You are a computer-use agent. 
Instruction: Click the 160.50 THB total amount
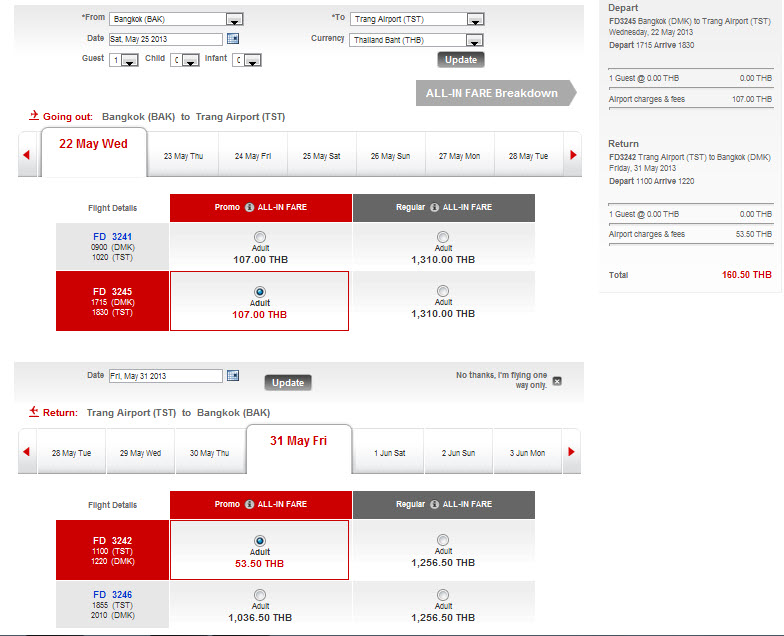[x=746, y=274]
